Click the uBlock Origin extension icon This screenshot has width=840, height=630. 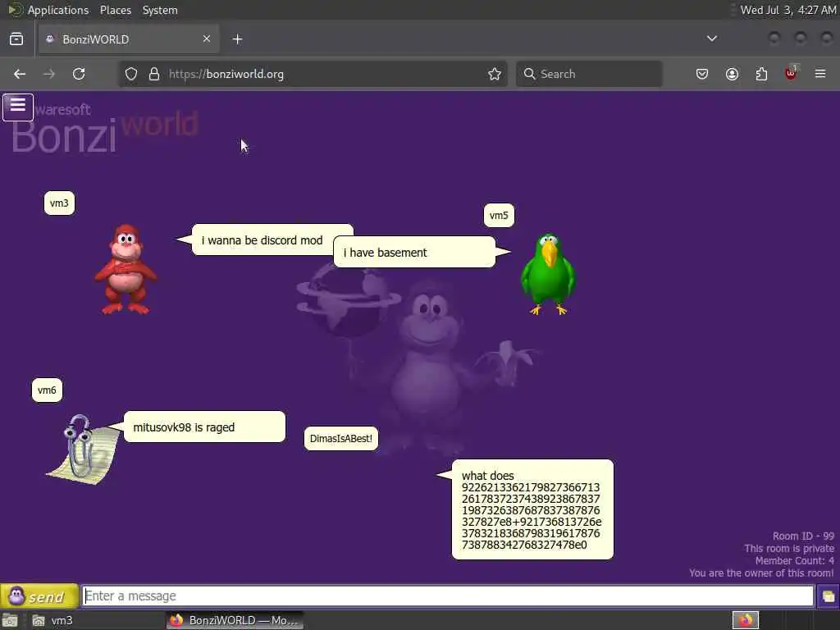792,73
